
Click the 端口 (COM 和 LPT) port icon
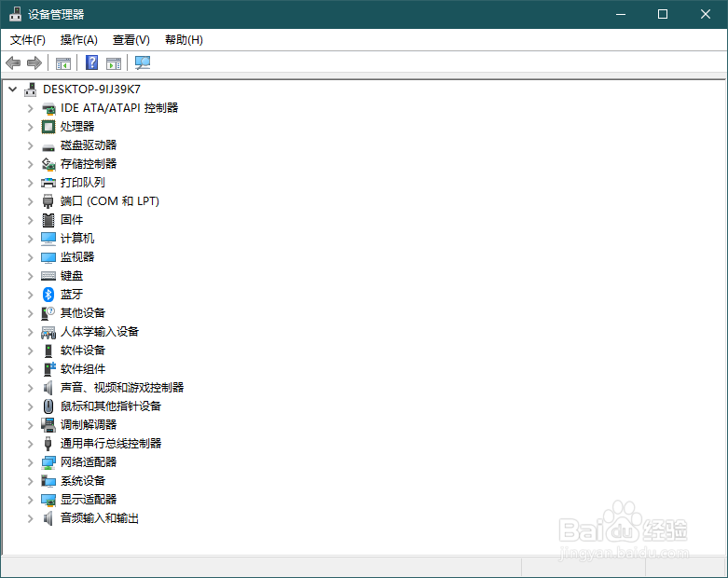(x=48, y=201)
